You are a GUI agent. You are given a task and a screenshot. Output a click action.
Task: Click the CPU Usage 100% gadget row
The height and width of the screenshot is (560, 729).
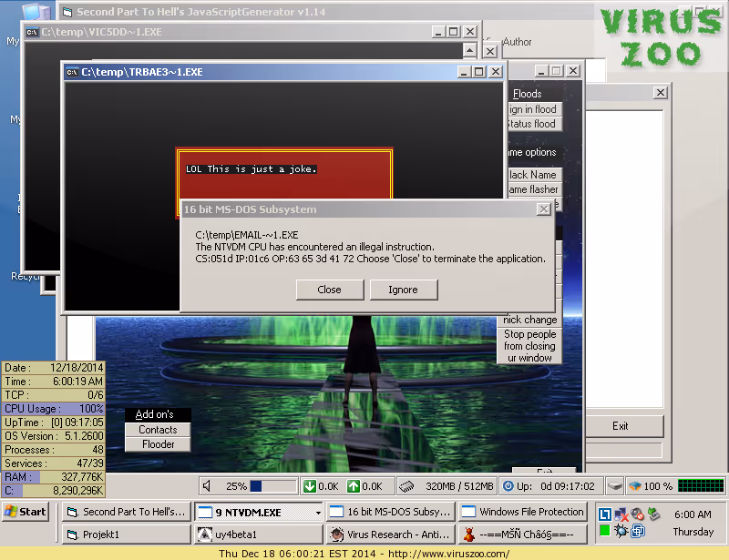(x=54, y=409)
